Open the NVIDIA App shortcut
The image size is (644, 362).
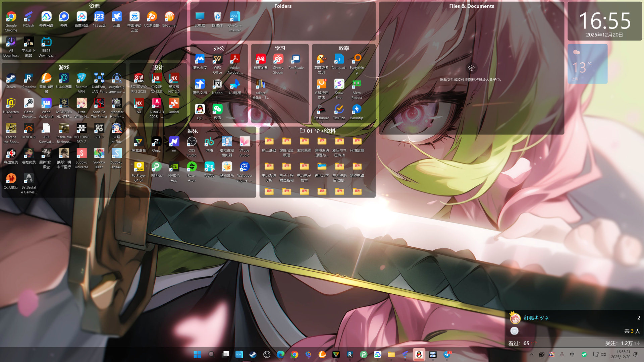174,167
